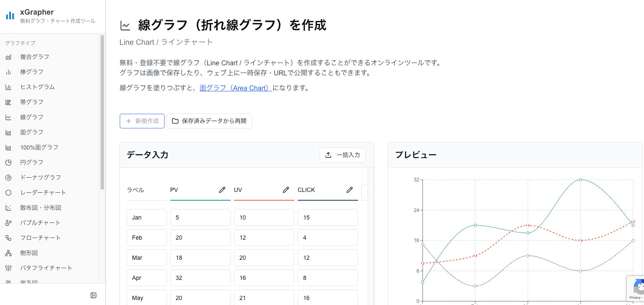Edit the PV series name via pencil icon
Image resolution: width=644 pixels, height=305 pixels.
tap(222, 190)
